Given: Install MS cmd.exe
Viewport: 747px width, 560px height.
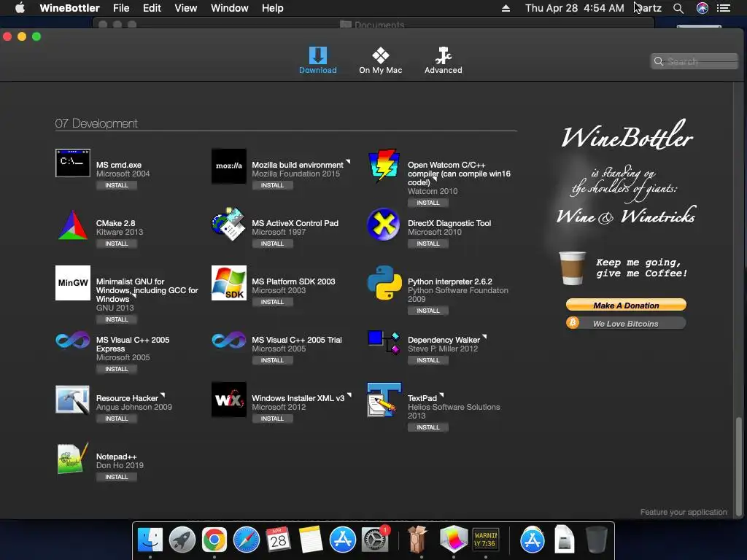Looking at the screenshot, I should click(x=116, y=185).
